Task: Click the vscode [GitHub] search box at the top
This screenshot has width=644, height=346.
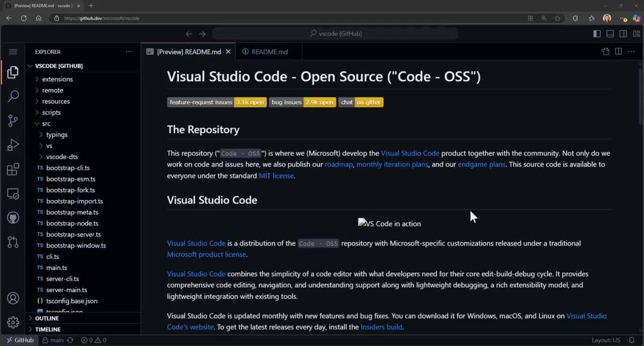Action: (x=335, y=34)
